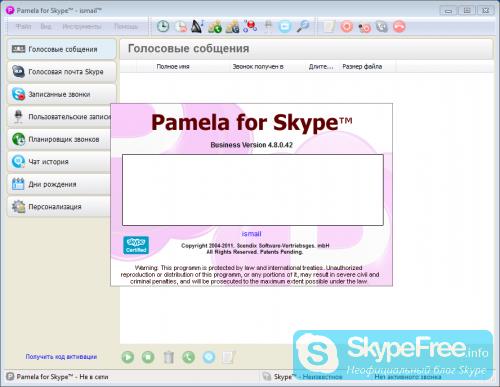Click the green call-back phone icon at bottom

tap(189, 357)
